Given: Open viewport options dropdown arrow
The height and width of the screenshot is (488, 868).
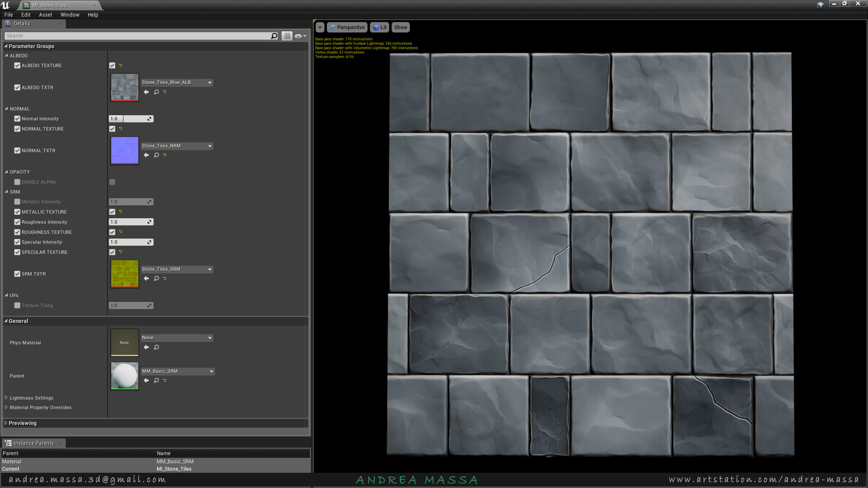Looking at the screenshot, I should tap(320, 27).
